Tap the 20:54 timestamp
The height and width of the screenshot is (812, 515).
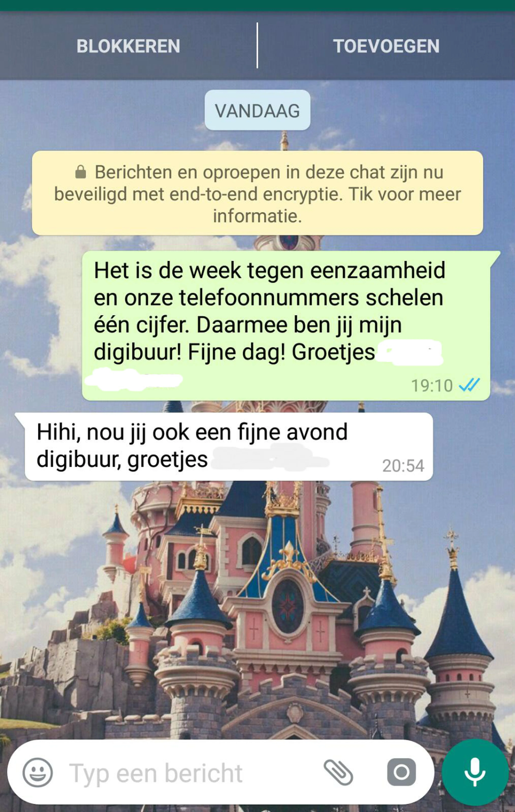[x=403, y=466]
